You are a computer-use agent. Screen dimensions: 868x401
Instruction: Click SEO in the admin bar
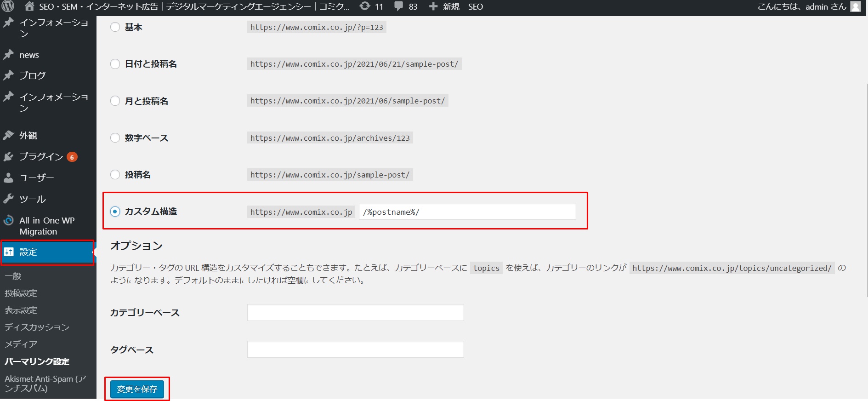[476, 6]
